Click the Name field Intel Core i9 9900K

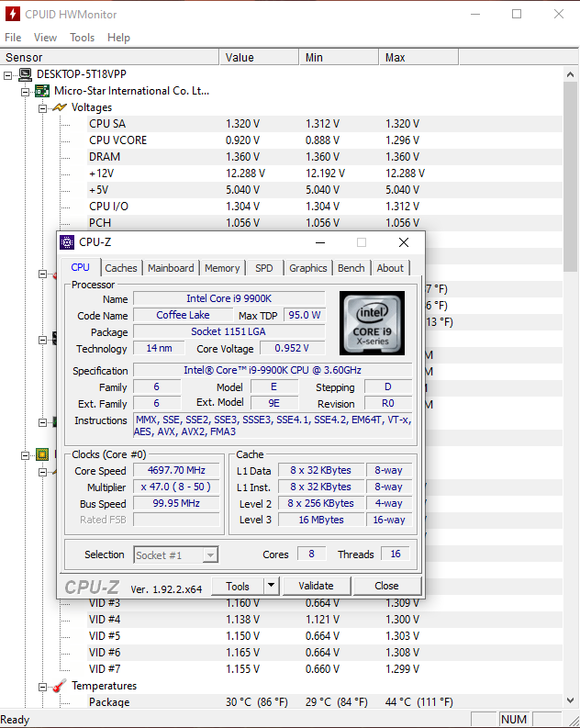(229, 298)
